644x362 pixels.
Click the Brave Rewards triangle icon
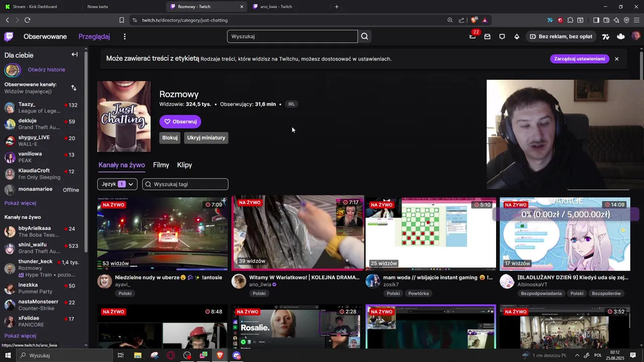485,20
